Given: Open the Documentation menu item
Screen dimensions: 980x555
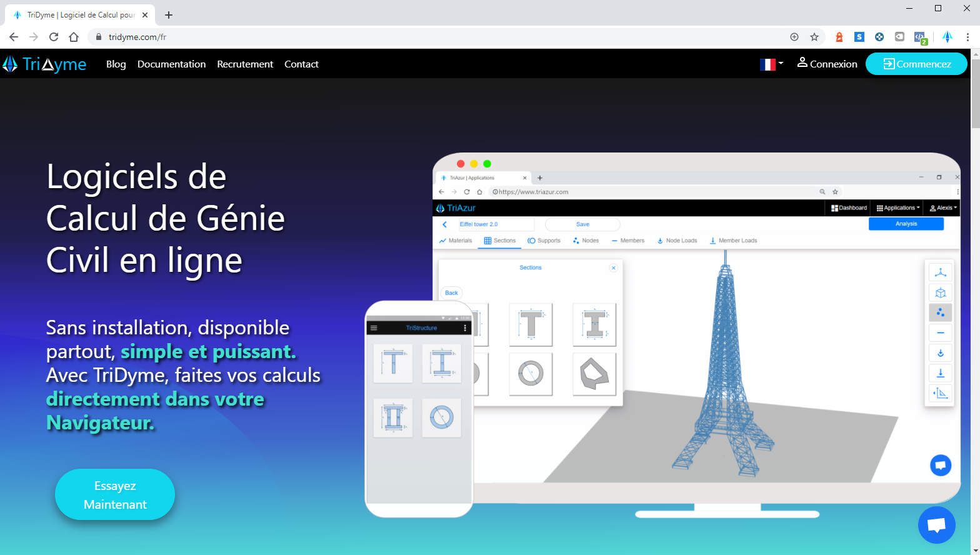Looking at the screenshot, I should pos(171,64).
